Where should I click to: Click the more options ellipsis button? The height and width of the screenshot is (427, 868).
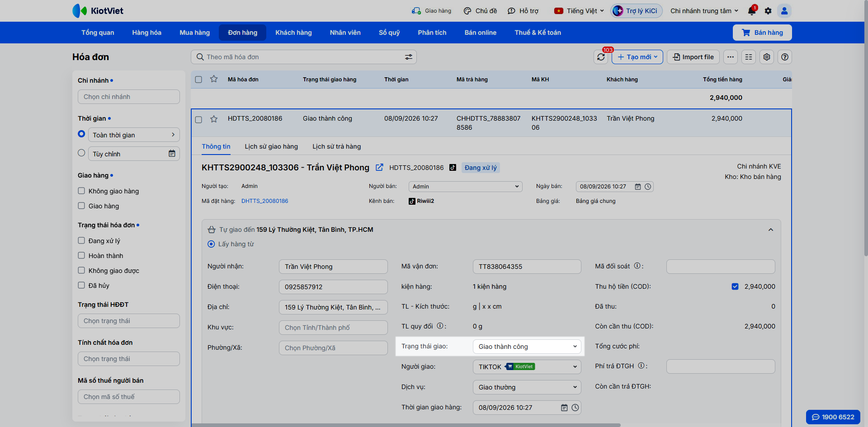coord(731,57)
